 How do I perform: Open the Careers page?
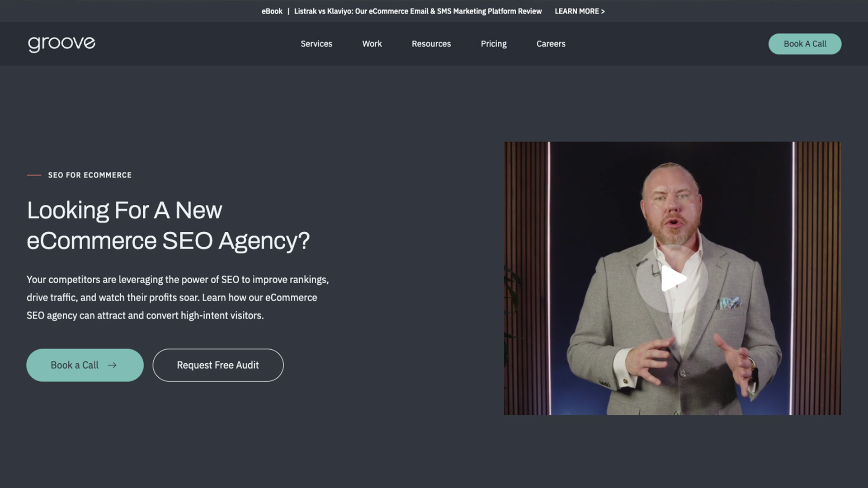551,44
